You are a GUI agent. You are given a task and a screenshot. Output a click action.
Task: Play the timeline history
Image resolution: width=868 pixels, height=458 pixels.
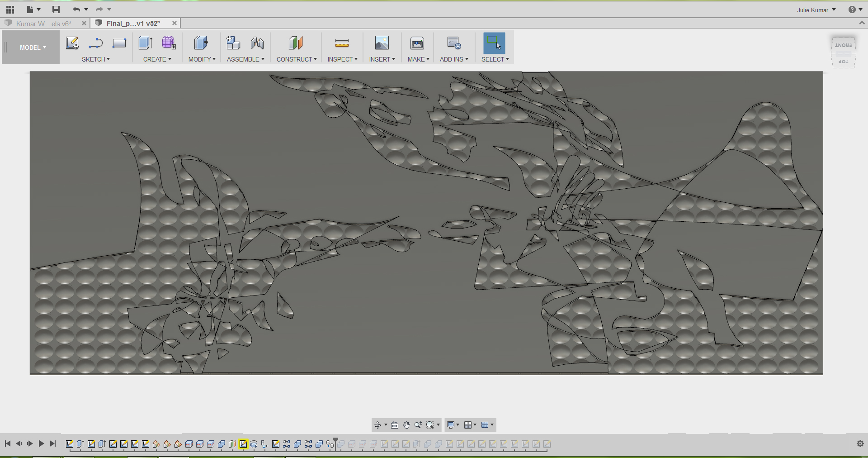pos(41,444)
